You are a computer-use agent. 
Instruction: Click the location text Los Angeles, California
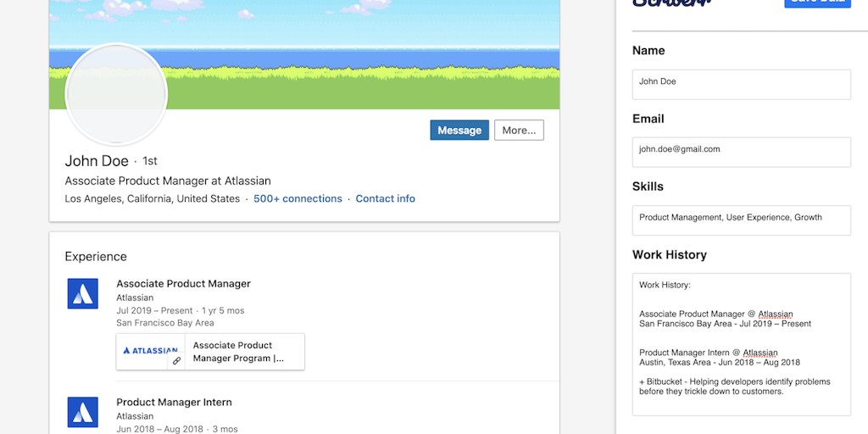tap(153, 198)
